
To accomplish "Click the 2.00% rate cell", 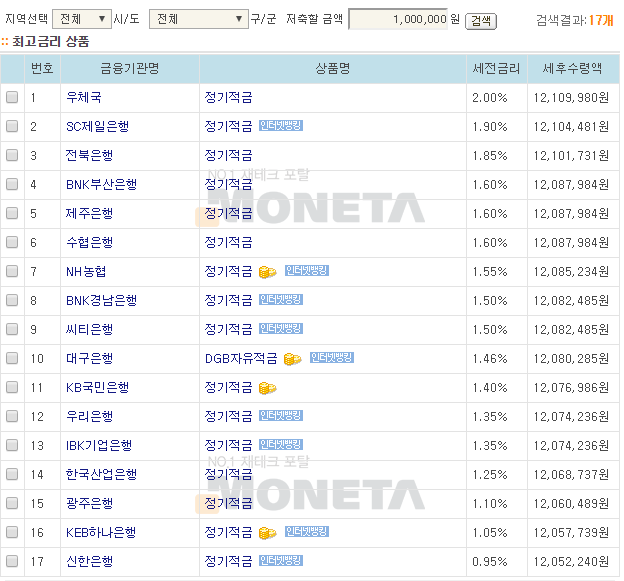I will [x=490, y=98].
